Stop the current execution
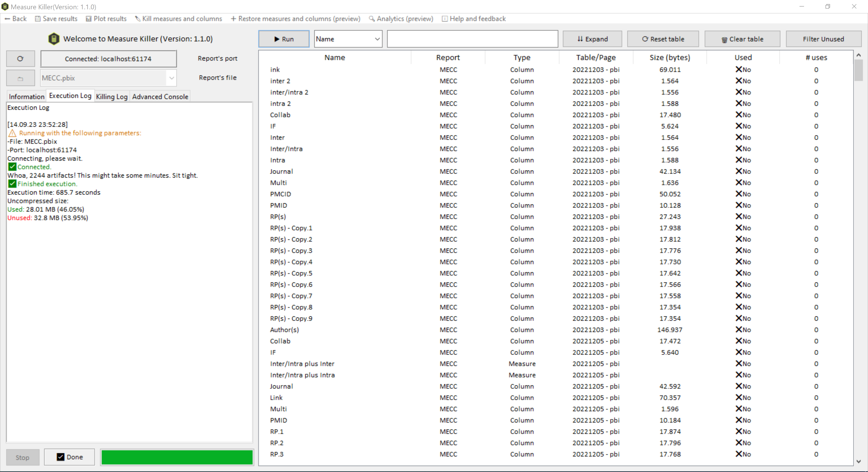Viewport: 868px width, 472px height. pos(22,457)
